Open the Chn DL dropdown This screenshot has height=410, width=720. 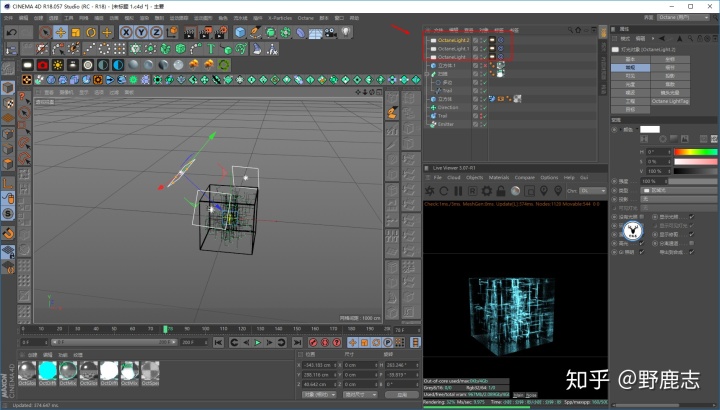coord(592,191)
